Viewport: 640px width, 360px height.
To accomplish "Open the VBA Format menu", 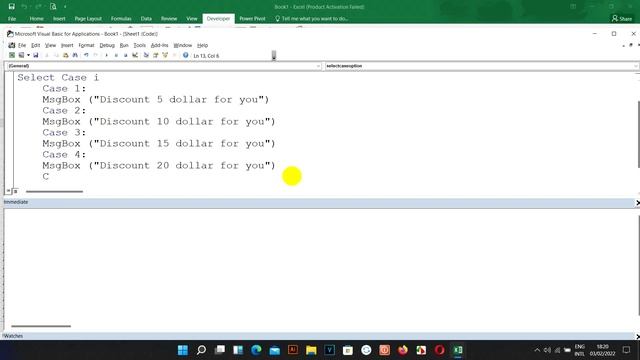I will click(x=86, y=45).
